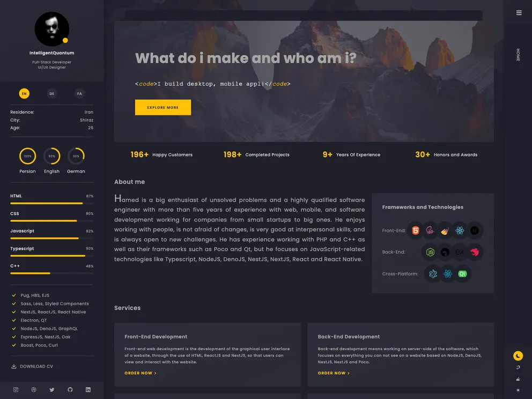Open the LinkedIn icon in sidebar
This screenshot has height=399, width=532.
click(88, 390)
